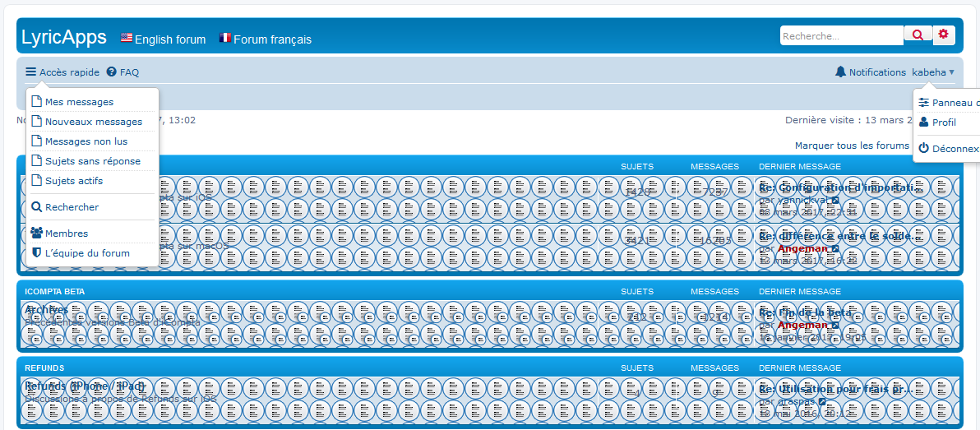The height and width of the screenshot is (430, 980).
Task: Open L'équipe du forum page
Action: [x=87, y=253]
